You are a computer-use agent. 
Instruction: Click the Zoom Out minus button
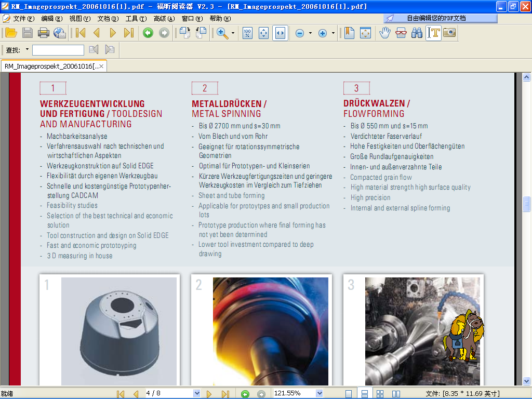pyautogui.click(x=300, y=33)
